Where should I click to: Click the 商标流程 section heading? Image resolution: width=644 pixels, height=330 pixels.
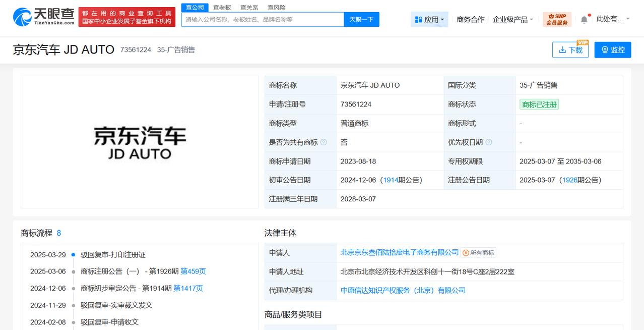(36, 233)
